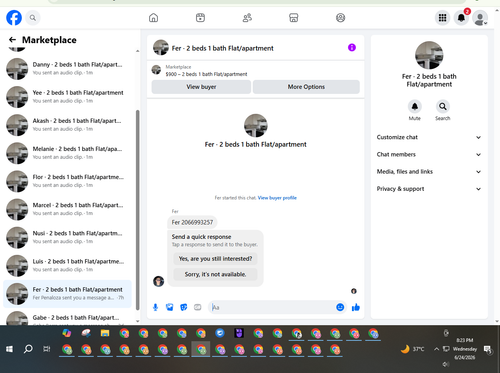Open the Facebook logo home link
Screen dimensions: 500x373
click(14, 18)
